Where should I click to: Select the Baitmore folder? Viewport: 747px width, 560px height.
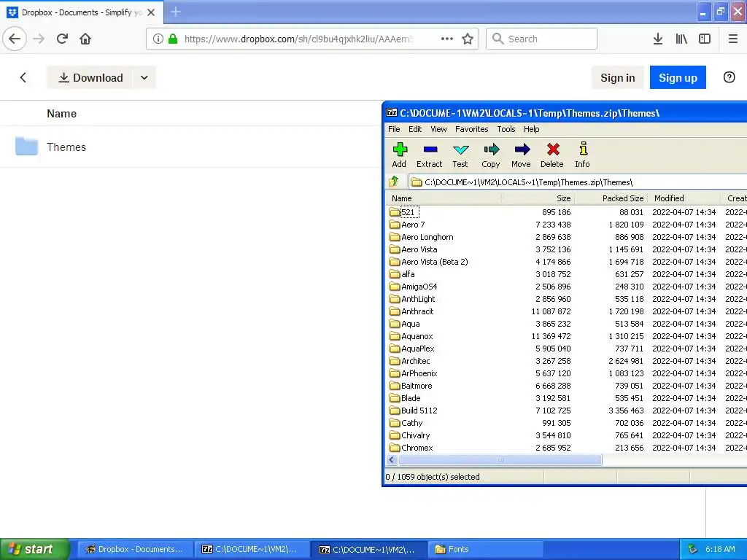(x=417, y=385)
